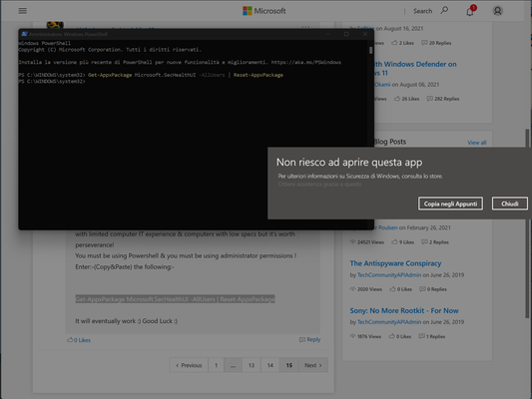Open TechCommunityAPIAdmin profile under Sony article
Image resolution: width=532 pixels, height=399 pixels.
[x=389, y=322]
